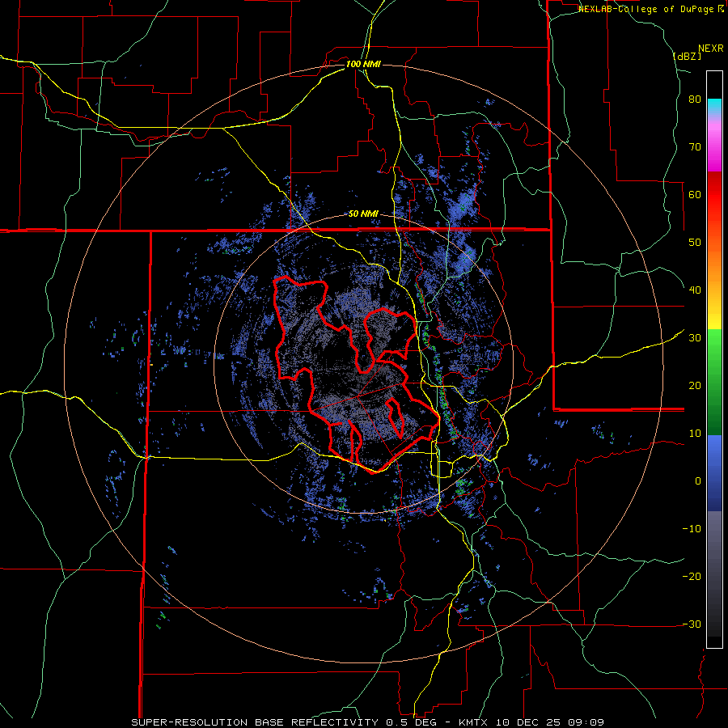Click the 20 value on the dBZ scale
The width and height of the screenshot is (728, 728).
695,386
